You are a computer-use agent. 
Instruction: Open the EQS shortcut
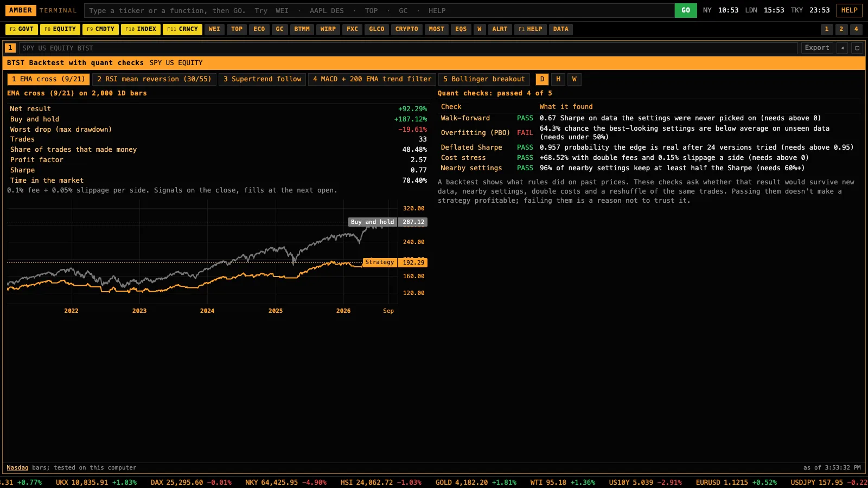[x=461, y=29]
